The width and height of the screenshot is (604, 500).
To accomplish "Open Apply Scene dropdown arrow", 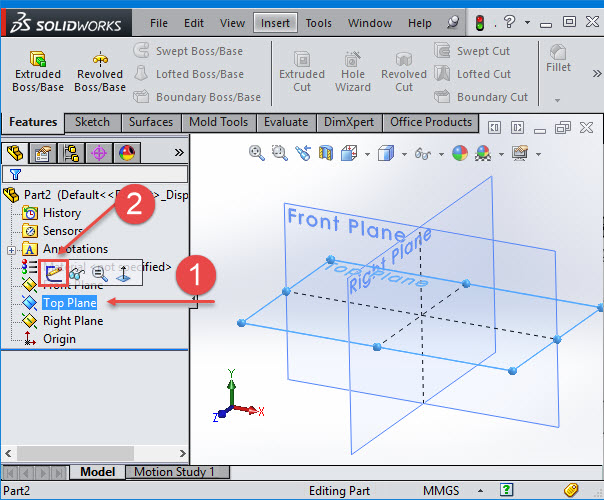I will (501, 154).
